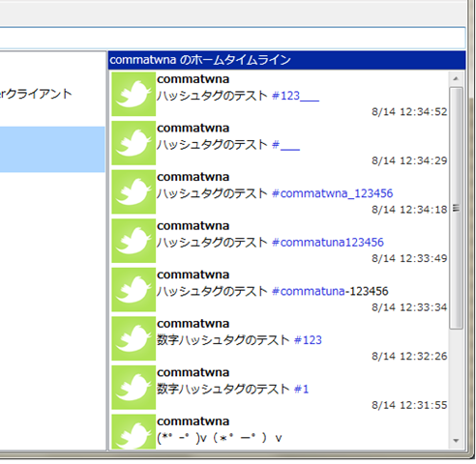Click the timestamp 8/14 12:31:55
This screenshot has width=476, height=464.
[x=409, y=405]
